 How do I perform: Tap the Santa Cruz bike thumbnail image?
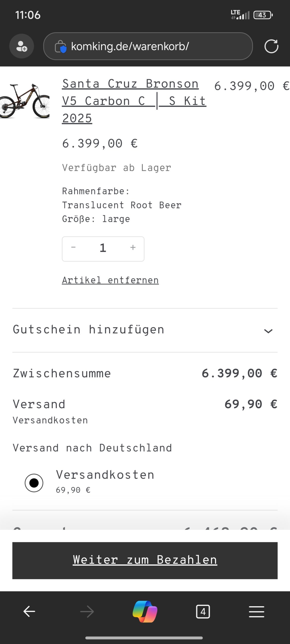pos(25,101)
